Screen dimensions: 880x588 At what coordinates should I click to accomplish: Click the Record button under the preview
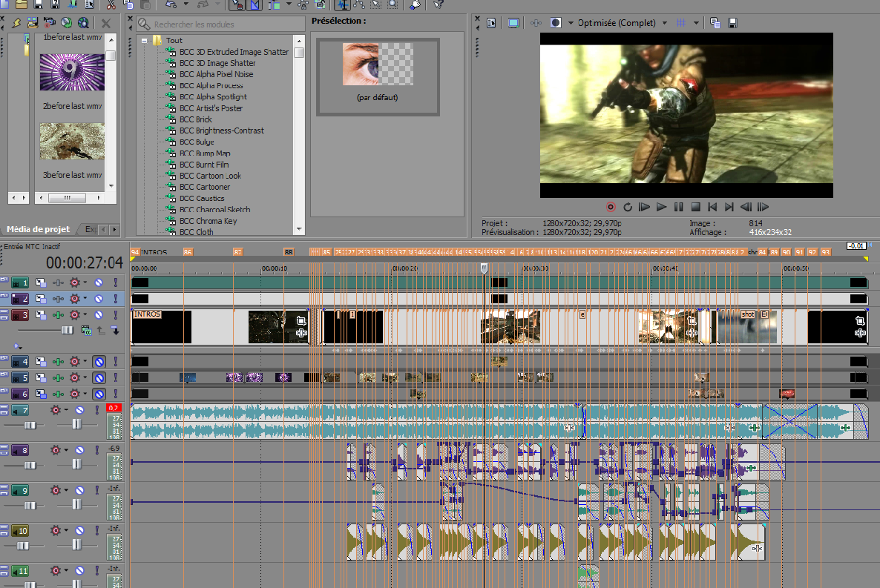pos(611,207)
